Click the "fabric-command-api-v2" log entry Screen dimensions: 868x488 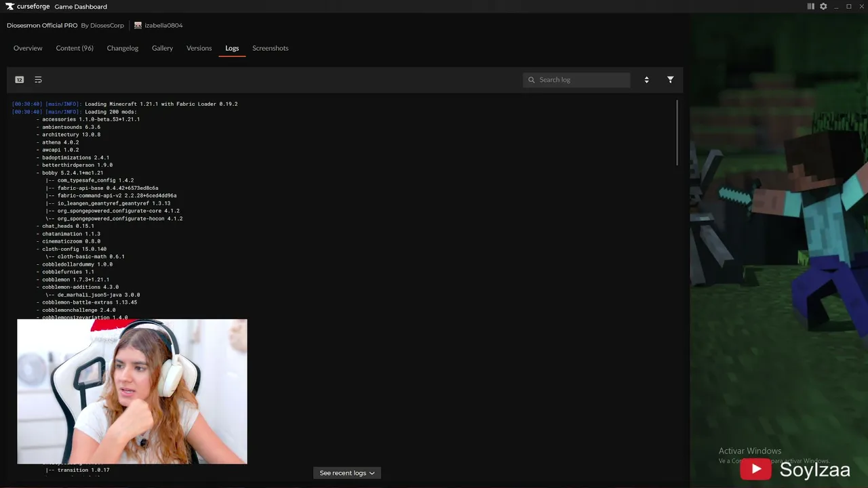pyautogui.click(x=117, y=196)
